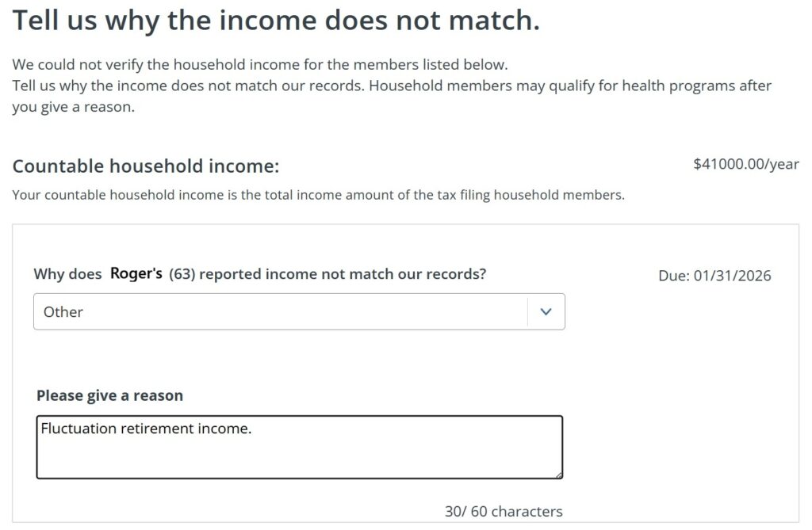The width and height of the screenshot is (812, 530).
Task: Click the textarea resize handle
Action: click(558, 475)
